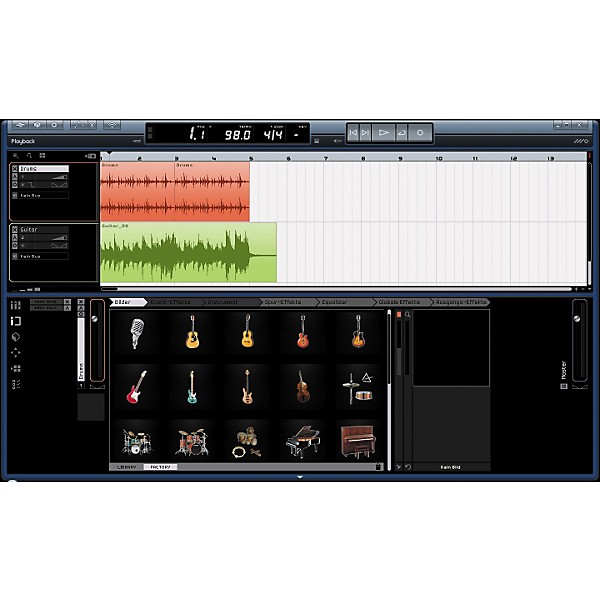This screenshot has height=600, width=600.
Task: Click the Record button in transport
Action: [420, 132]
